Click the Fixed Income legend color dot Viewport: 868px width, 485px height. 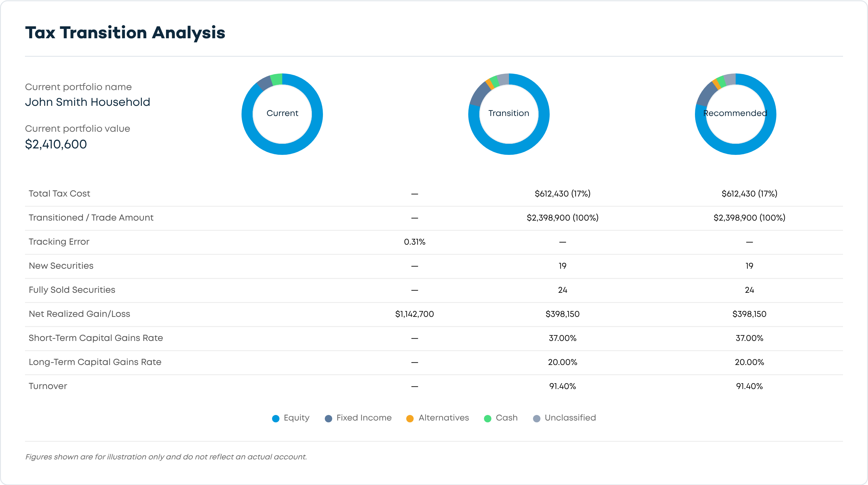[329, 418]
